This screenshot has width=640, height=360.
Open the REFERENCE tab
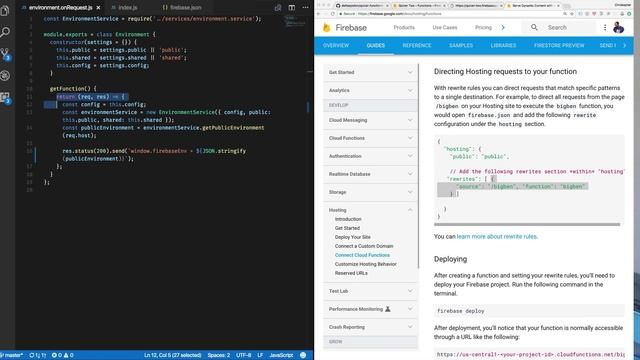417,46
